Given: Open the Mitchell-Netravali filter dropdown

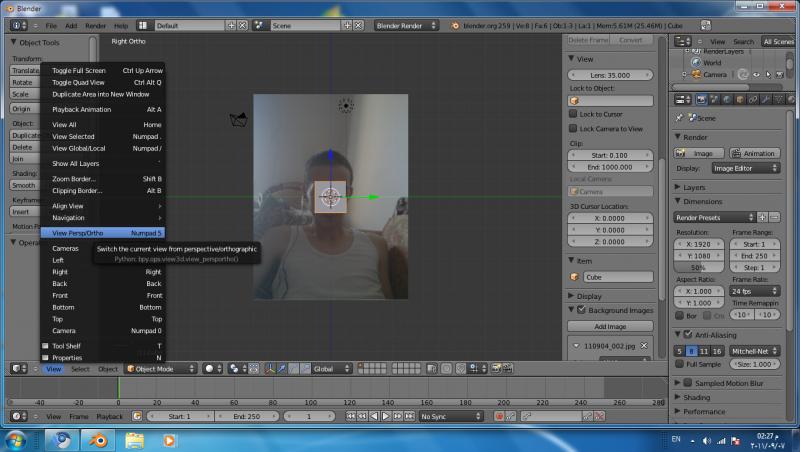Looking at the screenshot, I should [754, 351].
